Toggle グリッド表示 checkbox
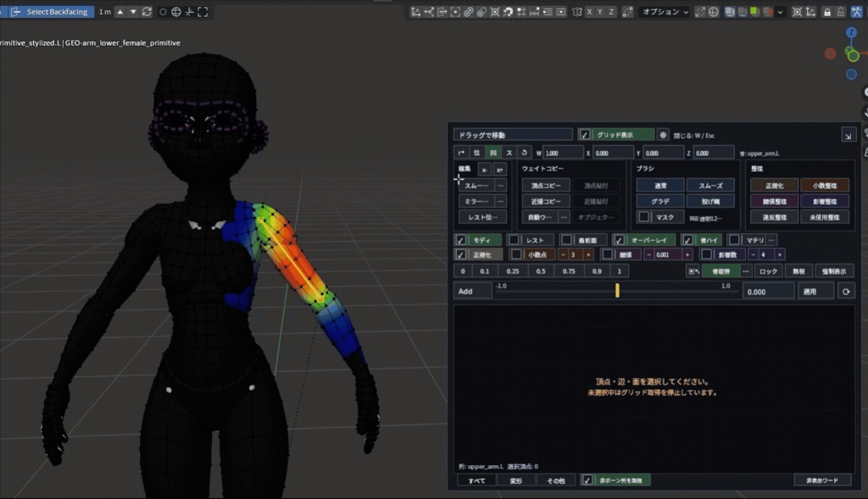The width and height of the screenshot is (868, 499). click(585, 135)
